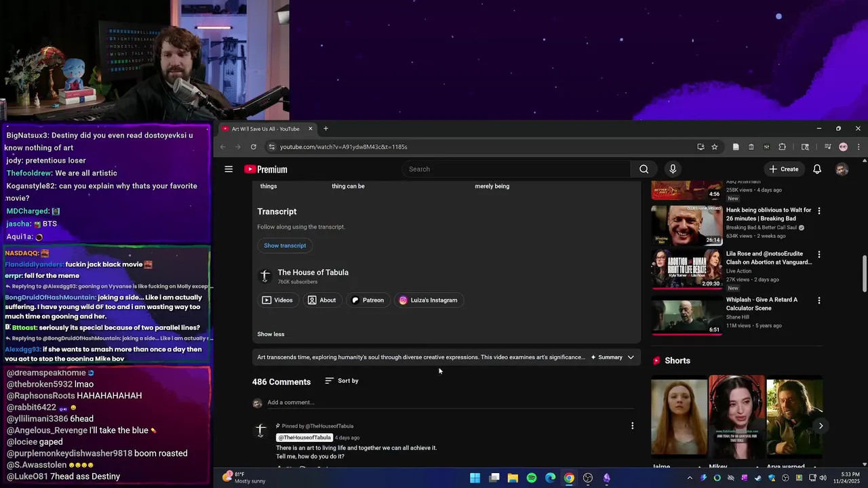868x488 pixels.
Task: Show hidden system tray icons
Action: 691,479
